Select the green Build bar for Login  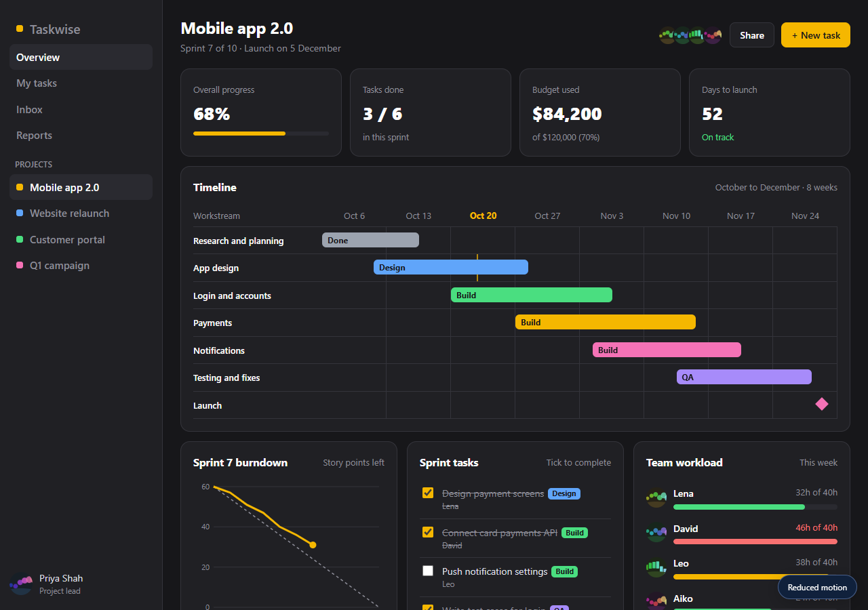(532, 295)
